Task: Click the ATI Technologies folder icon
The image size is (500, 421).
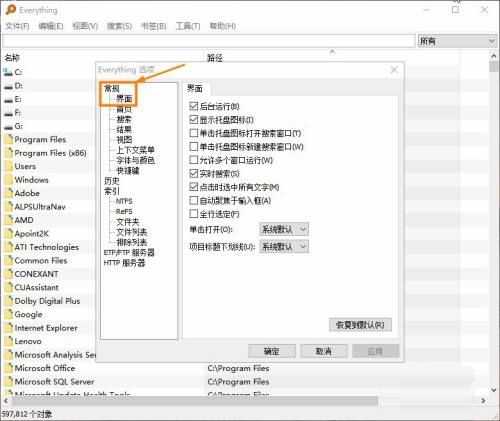Action: [x=8, y=247]
